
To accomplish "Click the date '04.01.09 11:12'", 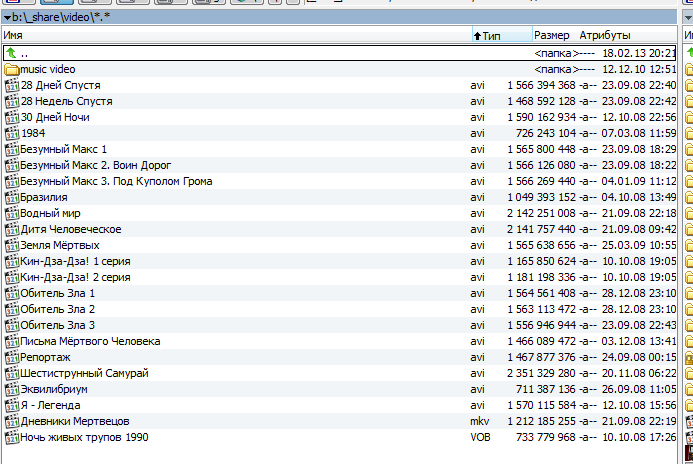I will point(639,181).
